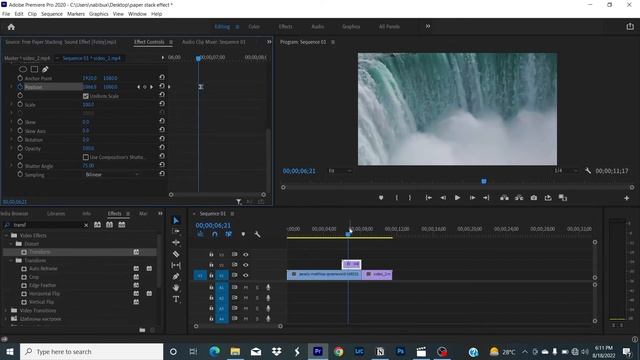The height and width of the screenshot is (360, 640).
Task: Click Program monitor playhead scrubber
Action: tap(484, 181)
